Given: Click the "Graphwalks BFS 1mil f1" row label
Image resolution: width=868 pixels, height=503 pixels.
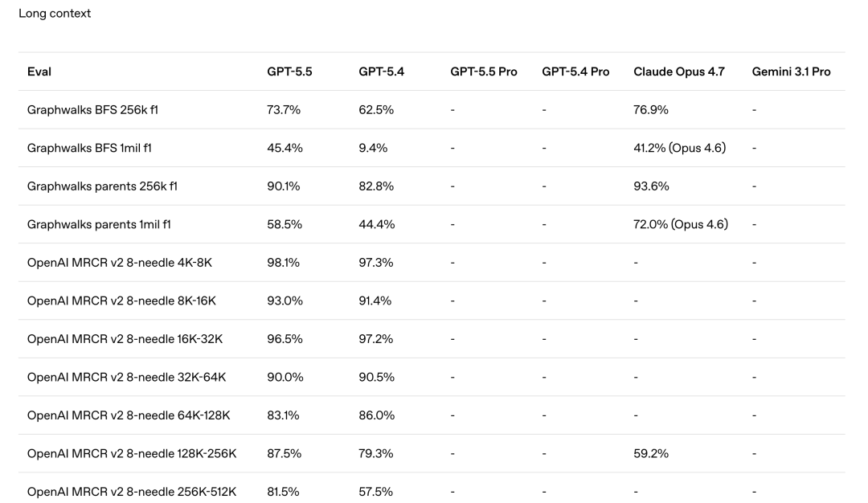Looking at the screenshot, I should 91,148.
